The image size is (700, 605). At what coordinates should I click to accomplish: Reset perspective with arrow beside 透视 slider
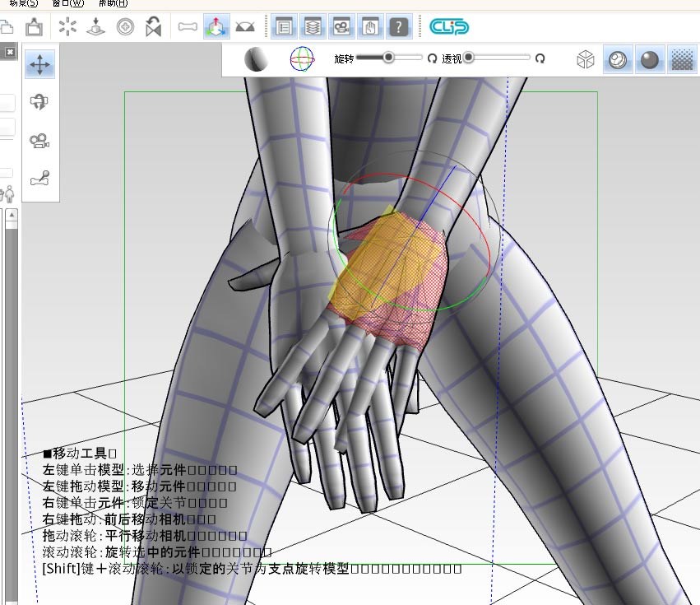point(540,58)
